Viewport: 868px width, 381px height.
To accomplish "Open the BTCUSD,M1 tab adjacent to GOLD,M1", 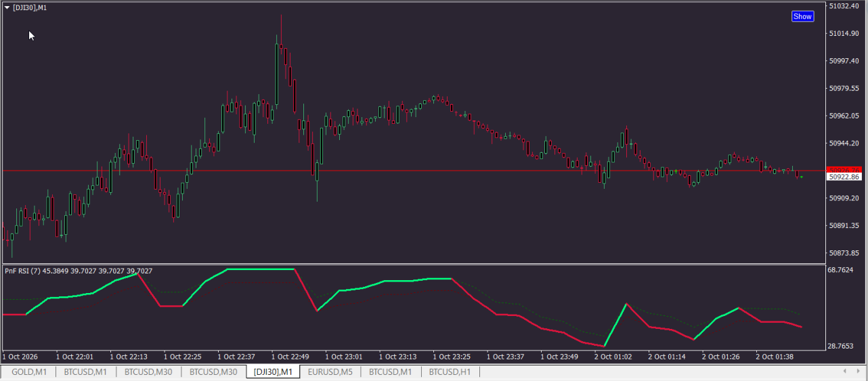I will (x=85, y=372).
